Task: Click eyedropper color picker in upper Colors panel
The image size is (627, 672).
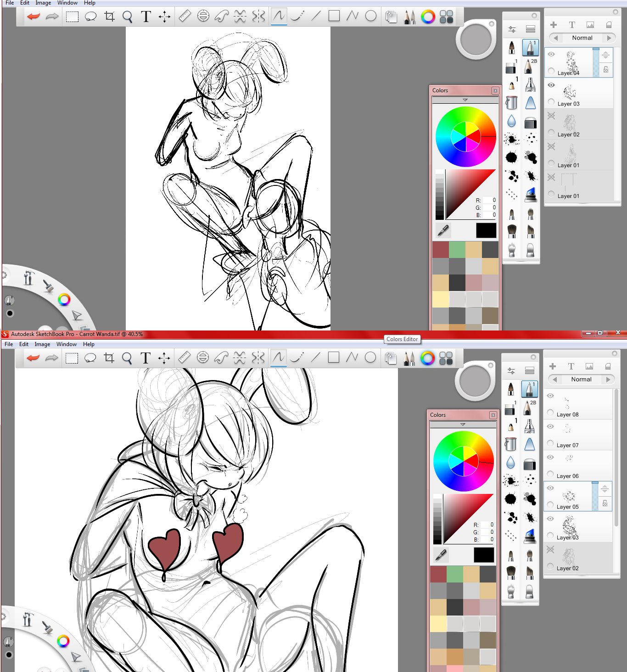Action: pyautogui.click(x=443, y=230)
